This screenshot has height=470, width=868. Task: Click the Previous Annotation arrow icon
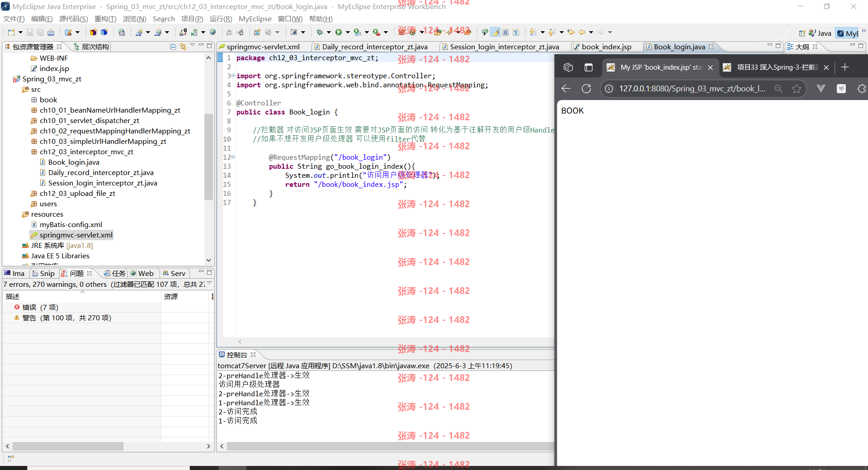(552, 32)
